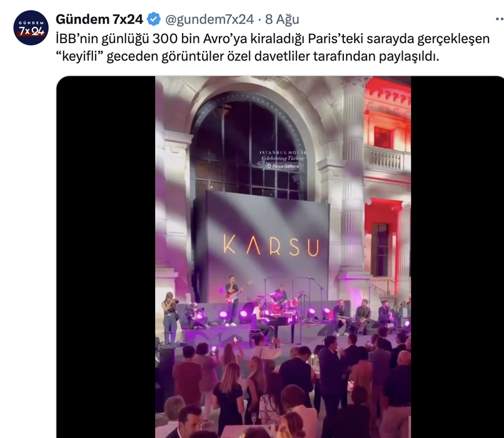Open the 8 Ağu timestamp link
The image size is (504, 438).
click(282, 19)
